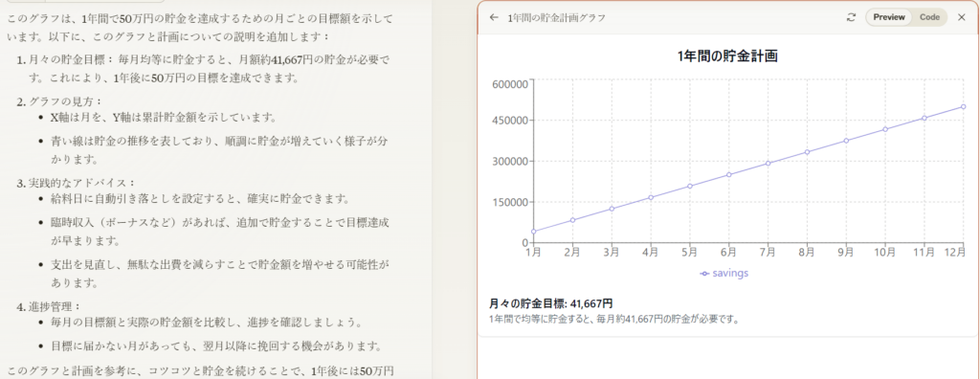Select the 5月 data point on chart
Image resolution: width=980 pixels, height=379 pixels.
click(690, 187)
